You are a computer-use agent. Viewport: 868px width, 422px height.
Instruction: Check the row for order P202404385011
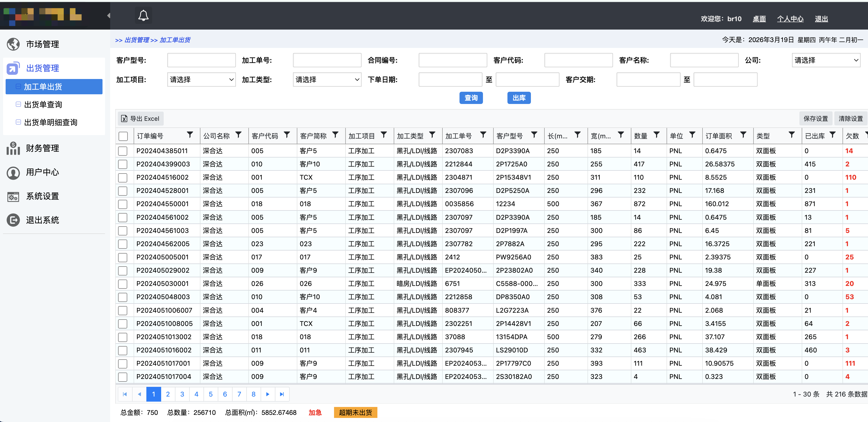point(123,151)
